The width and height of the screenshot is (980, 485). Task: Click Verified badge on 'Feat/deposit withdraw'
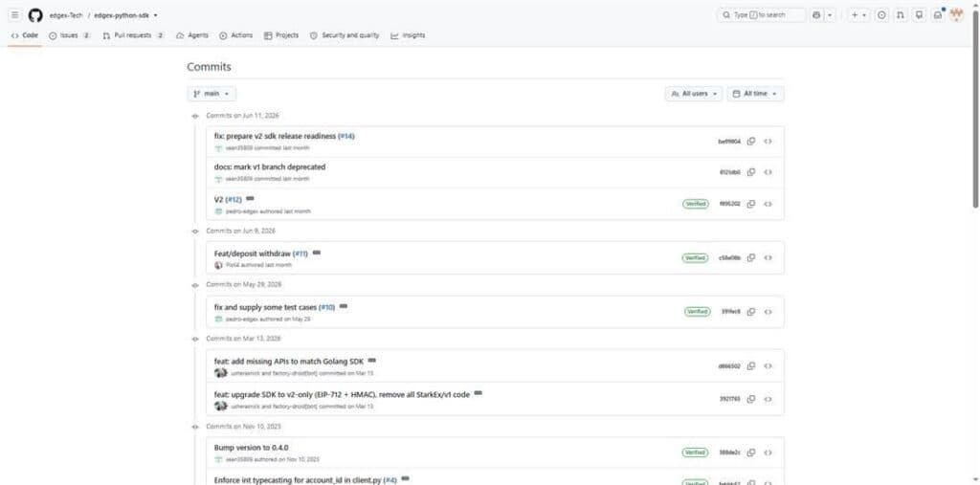696,257
